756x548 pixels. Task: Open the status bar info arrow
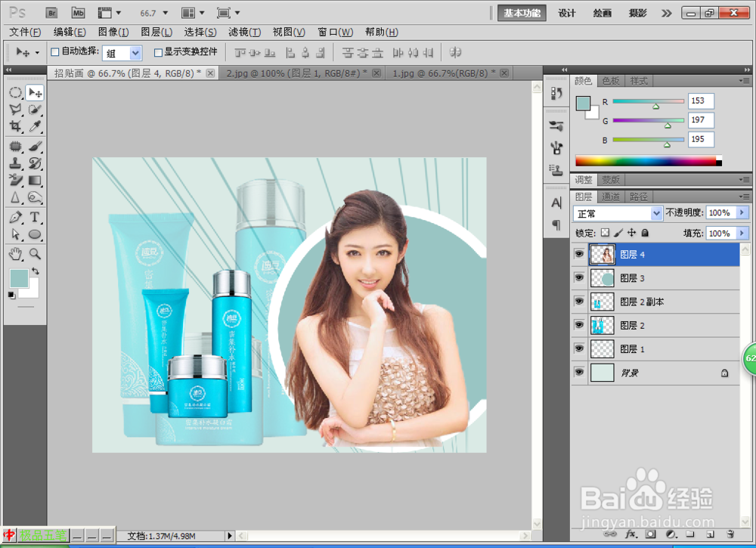coord(230,535)
